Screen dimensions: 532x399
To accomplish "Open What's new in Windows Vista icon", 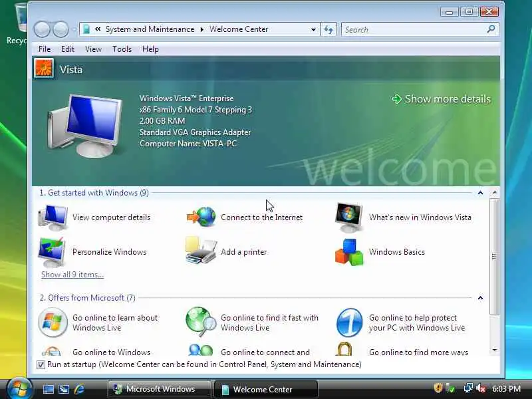I will pos(349,217).
